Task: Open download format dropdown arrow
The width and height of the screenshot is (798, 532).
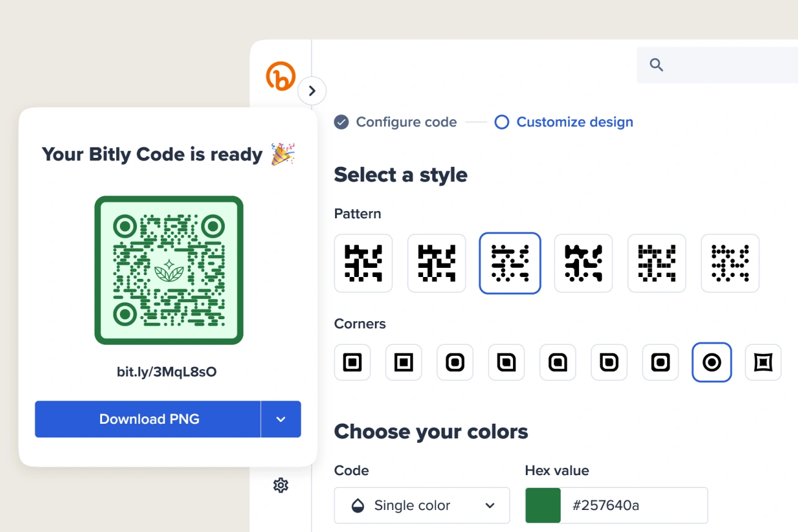Action: tap(281, 419)
